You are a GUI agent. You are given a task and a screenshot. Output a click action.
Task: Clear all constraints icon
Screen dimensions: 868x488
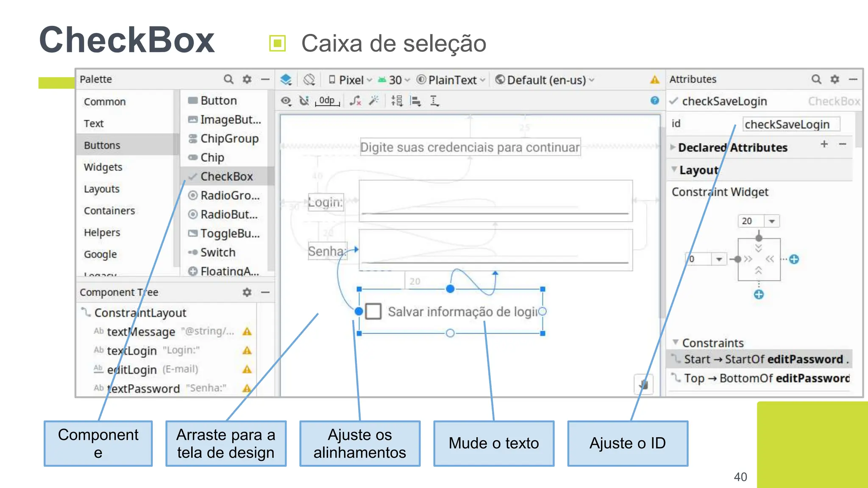tap(355, 101)
